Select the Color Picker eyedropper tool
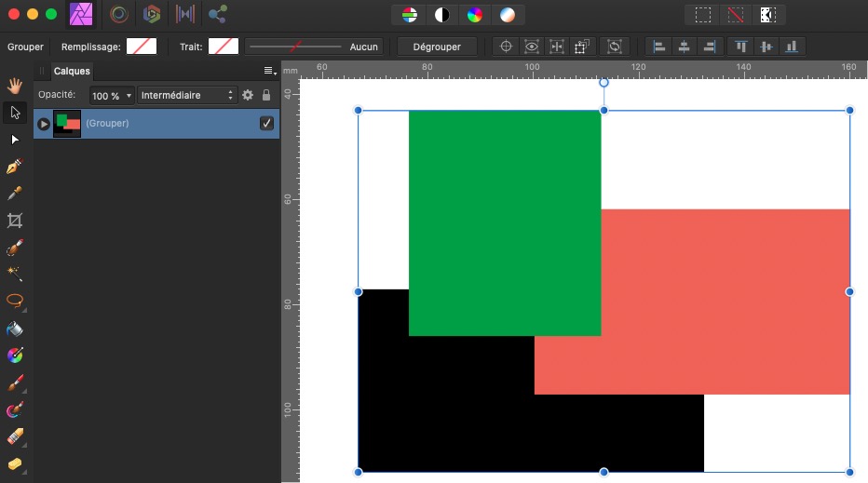The height and width of the screenshot is (483, 868). (14, 193)
